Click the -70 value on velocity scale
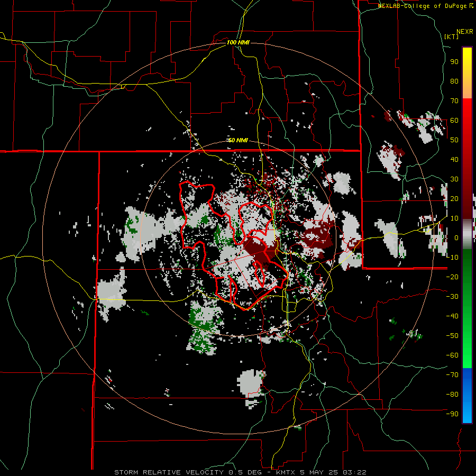The width and height of the screenshot is (476, 476). point(452,375)
